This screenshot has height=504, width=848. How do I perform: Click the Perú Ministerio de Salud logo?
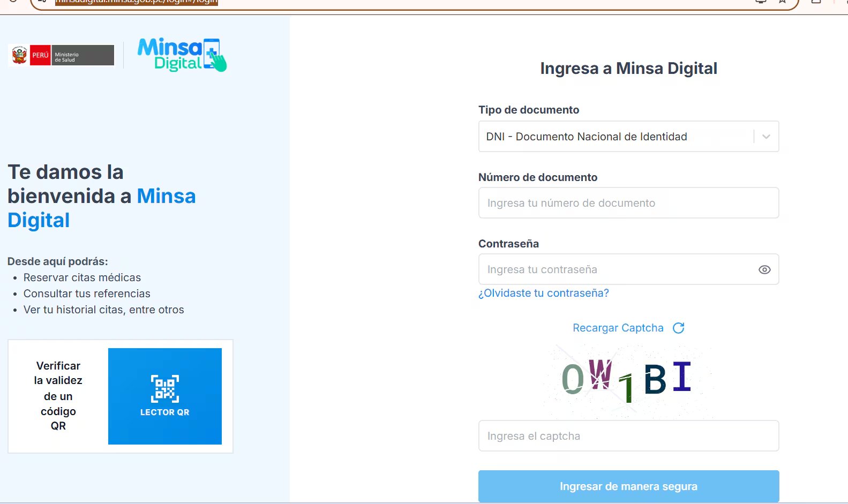point(62,55)
